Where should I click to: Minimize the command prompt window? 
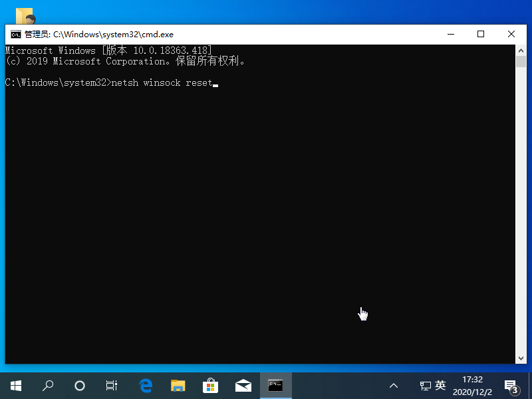450,34
